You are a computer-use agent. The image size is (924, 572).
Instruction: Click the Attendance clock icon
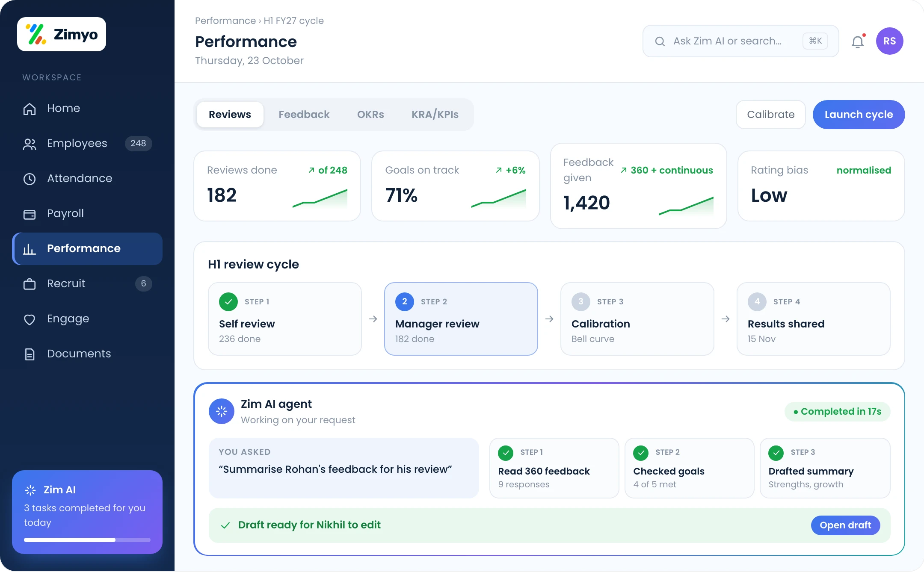[30, 179]
